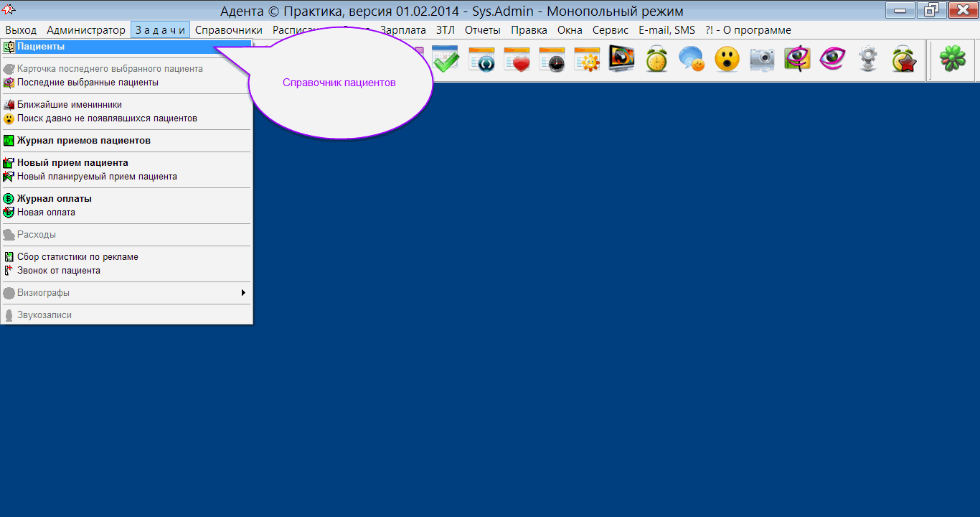The height and width of the screenshot is (517, 980).
Task: Choose Журнал приемов пациентов menu item
Action: [x=83, y=141]
